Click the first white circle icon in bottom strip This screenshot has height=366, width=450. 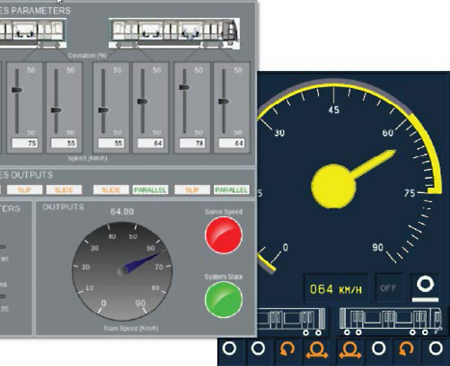pos(229,348)
